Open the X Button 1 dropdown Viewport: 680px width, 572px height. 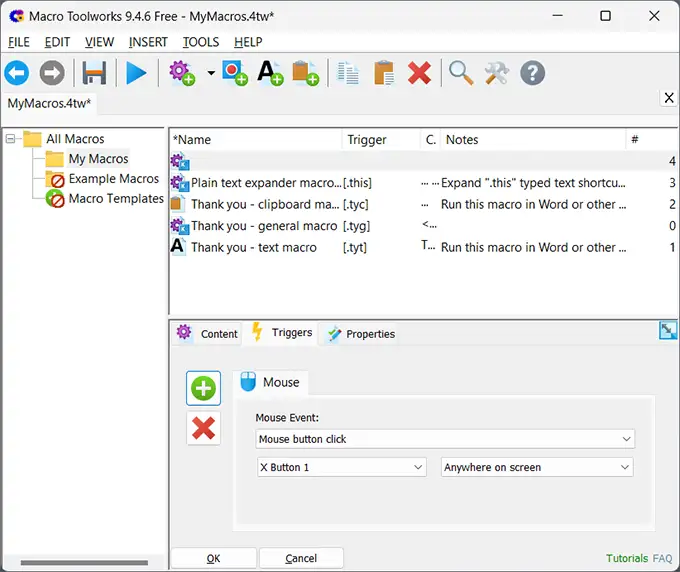click(x=341, y=467)
